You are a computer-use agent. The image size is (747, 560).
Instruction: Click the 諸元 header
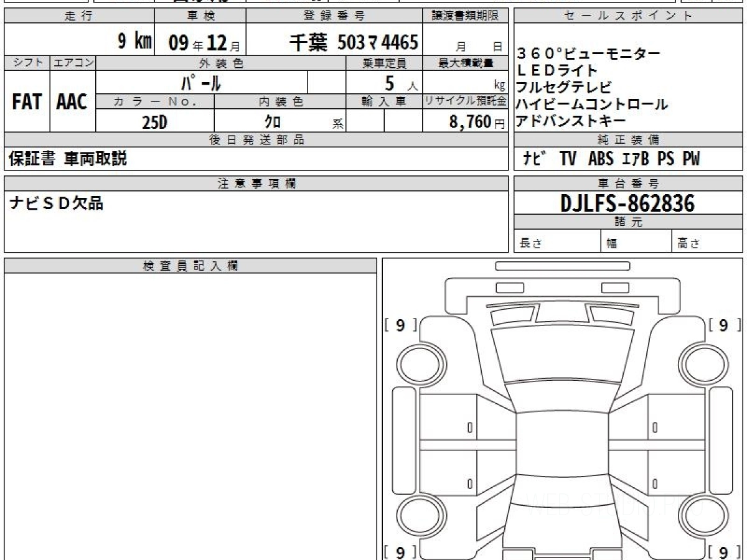[628, 222]
